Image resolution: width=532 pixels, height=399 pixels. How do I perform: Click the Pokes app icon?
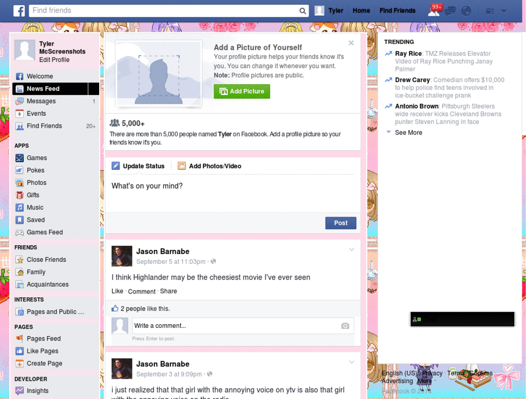[20, 170]
